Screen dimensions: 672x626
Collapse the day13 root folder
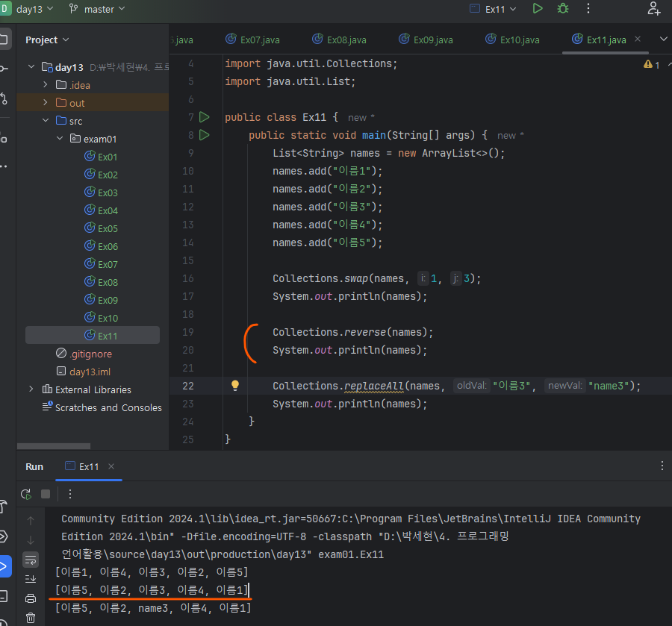click(31, 67)
